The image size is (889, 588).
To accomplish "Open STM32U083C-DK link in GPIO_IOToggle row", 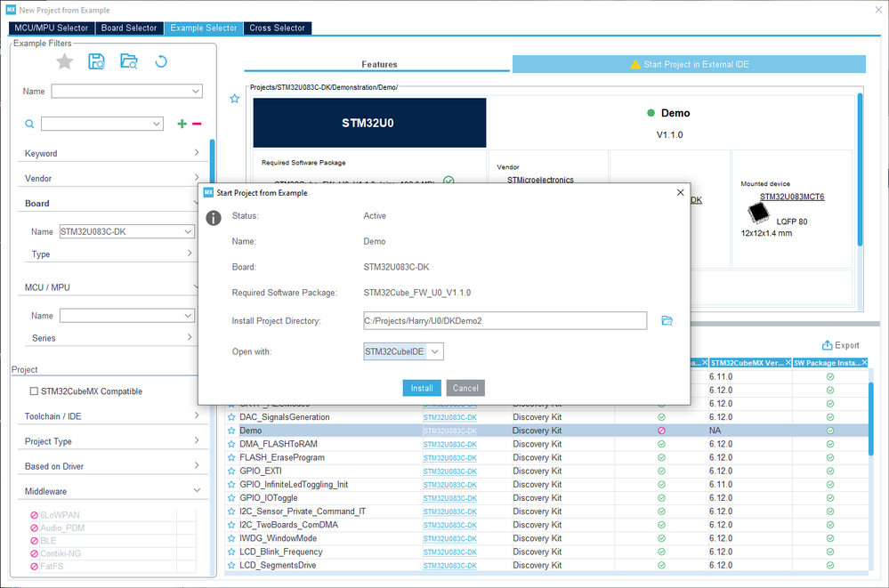I will click(x=449, y=498).
